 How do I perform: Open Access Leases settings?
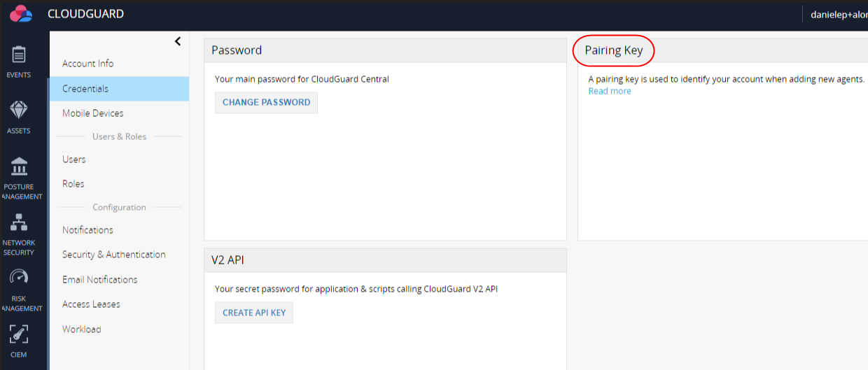(91, 304)
